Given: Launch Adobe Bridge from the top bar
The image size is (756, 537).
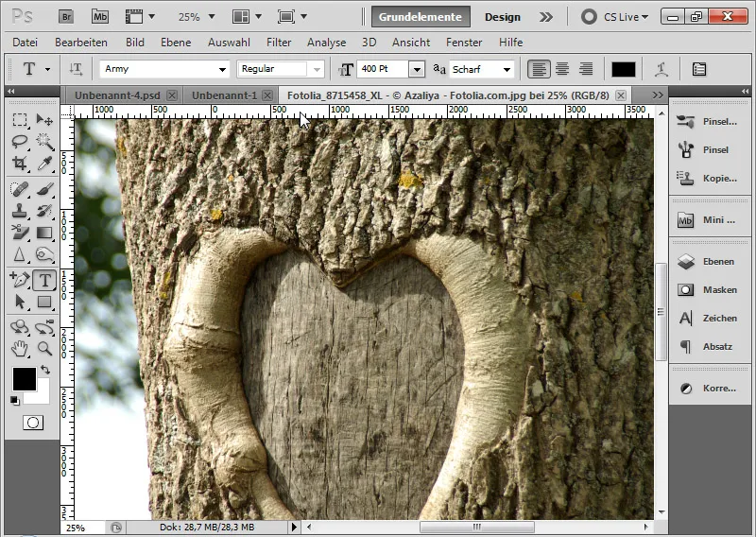Looking at the screenshot, I should (66, 17).
